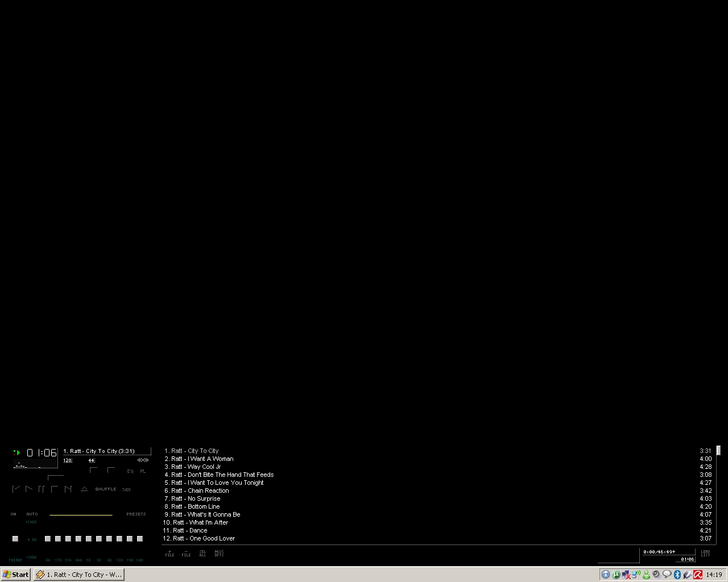Click the 600 Hz equalizer slider knob
Screen dimensions: 728x582
point(78,539)
